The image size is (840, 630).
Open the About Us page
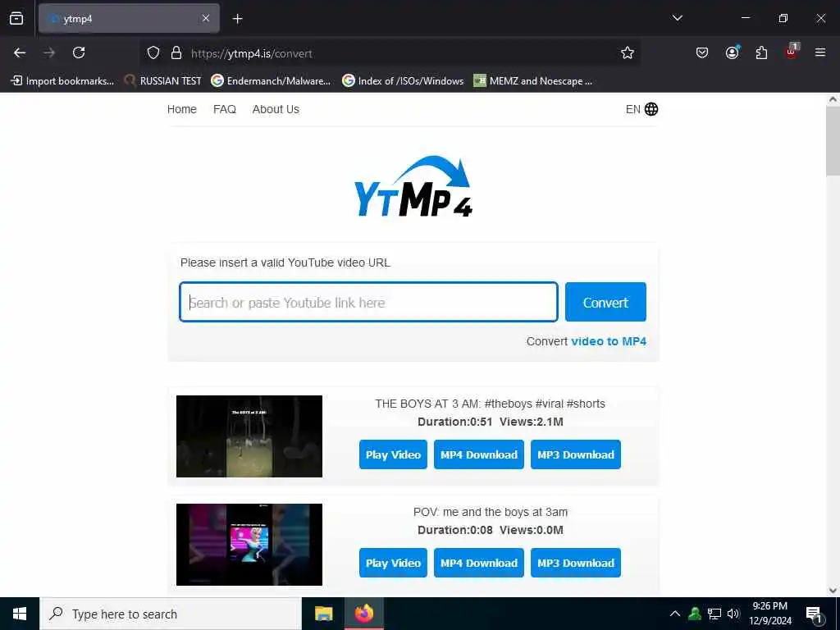click(276, 109)
